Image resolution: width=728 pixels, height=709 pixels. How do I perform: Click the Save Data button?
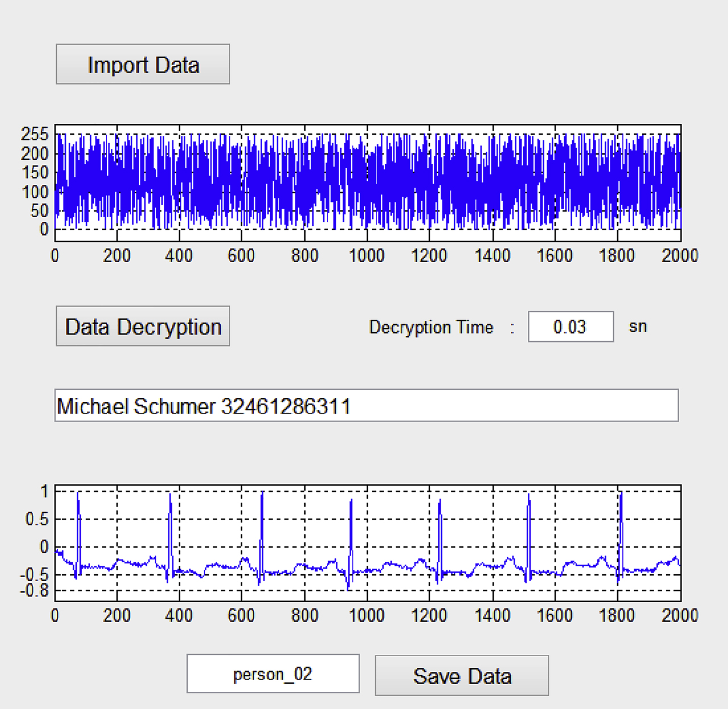(x=462, y=675)
